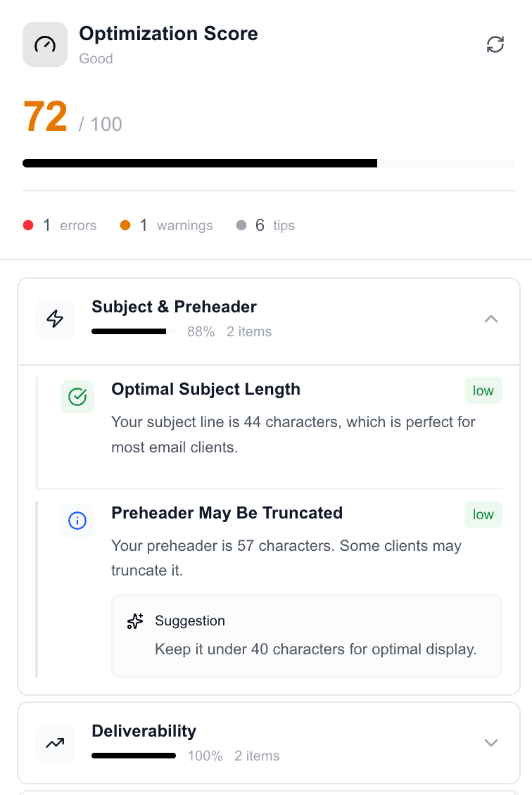Click the green checkmark beside Optimal Subject Length
532x795 pixels.
click(77, 396)
